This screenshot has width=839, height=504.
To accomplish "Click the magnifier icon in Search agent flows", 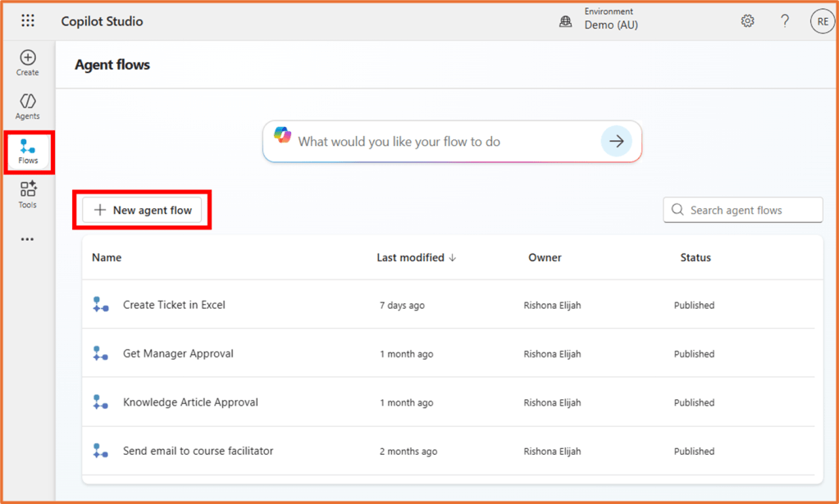I will 677,210.
